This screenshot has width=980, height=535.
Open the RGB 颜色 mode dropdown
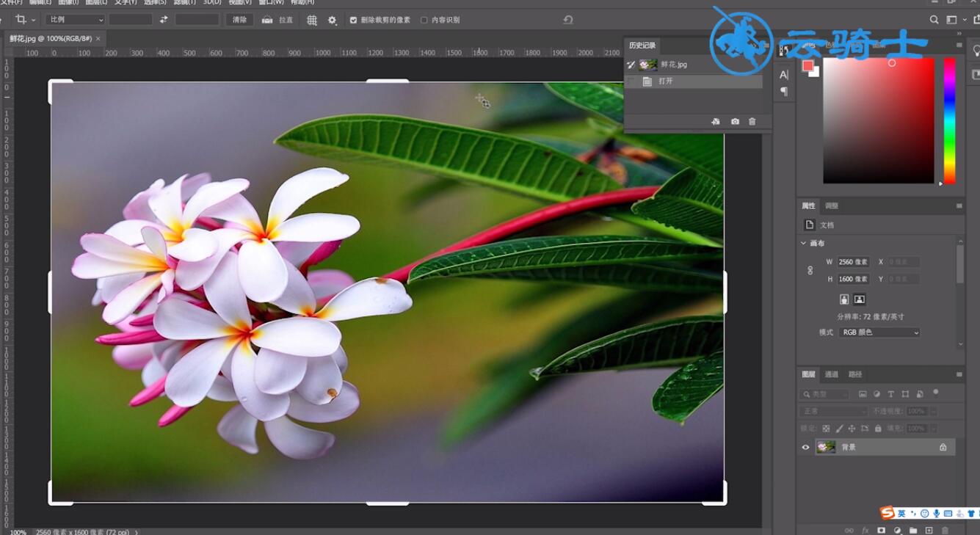[x=879, y=332]
